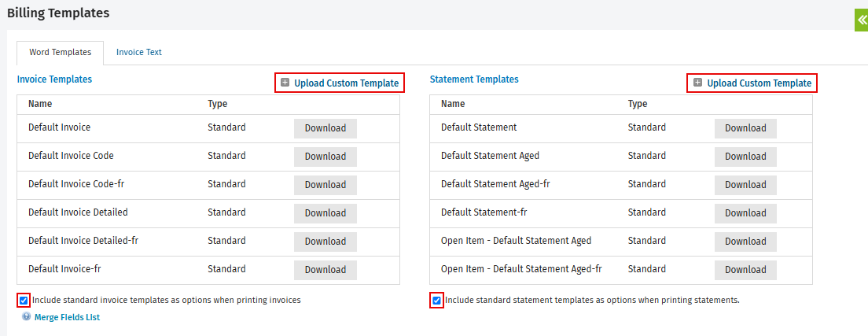The width and height of the screenshot is (868, 336).
Task: Select the Default Invoice Code name
Action: pyautogui.click(x=71, y=156)
